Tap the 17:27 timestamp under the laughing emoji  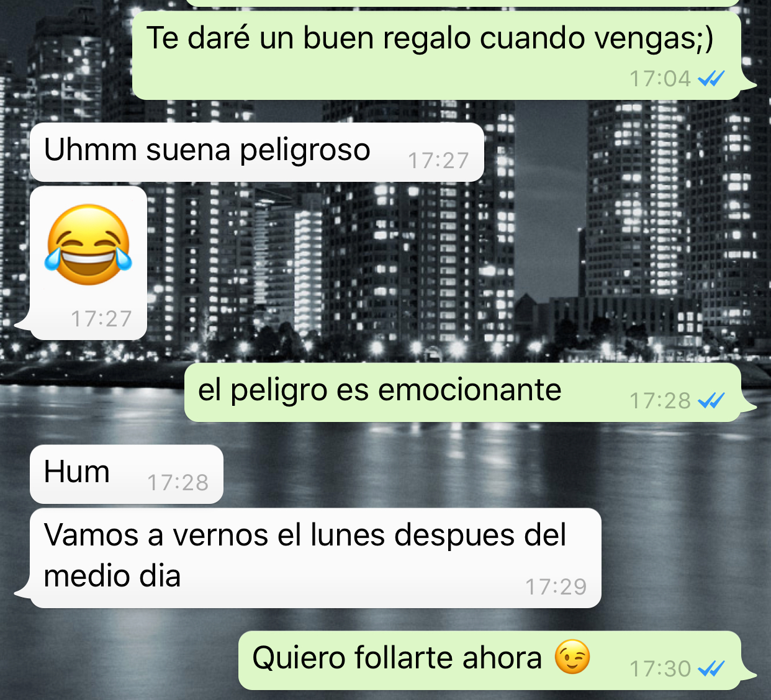point(101,318)
